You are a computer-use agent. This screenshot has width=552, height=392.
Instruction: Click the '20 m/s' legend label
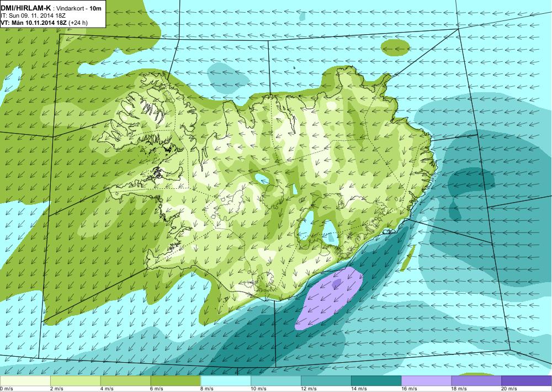click(509, 389)
